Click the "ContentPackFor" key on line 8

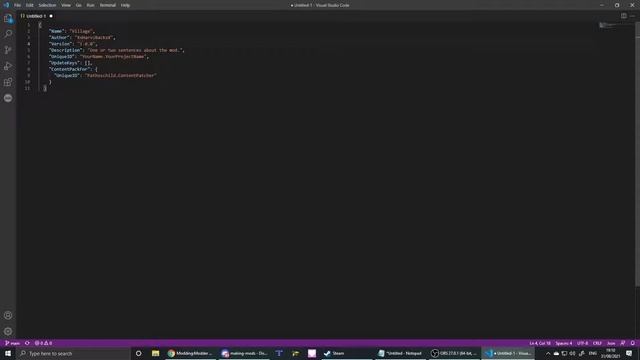point(69,69)
